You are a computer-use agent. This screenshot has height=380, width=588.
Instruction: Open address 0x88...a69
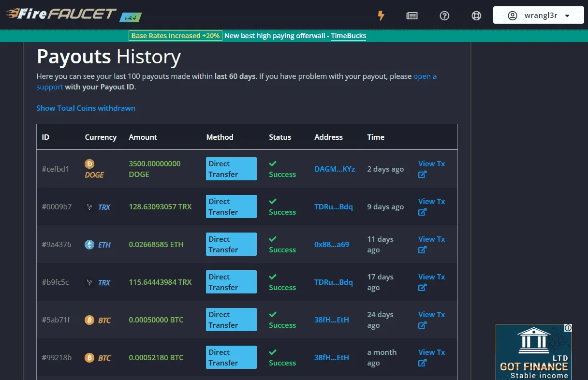click(332, 244)
